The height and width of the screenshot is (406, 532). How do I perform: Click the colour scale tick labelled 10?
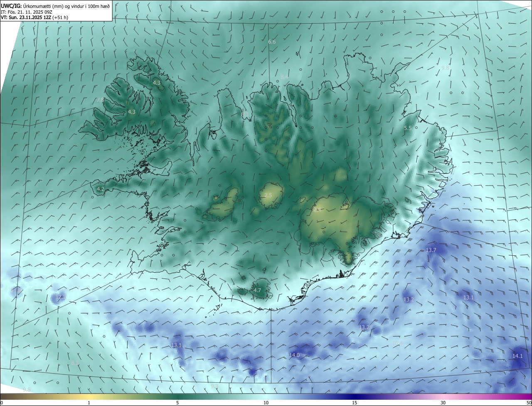[266, 403]
